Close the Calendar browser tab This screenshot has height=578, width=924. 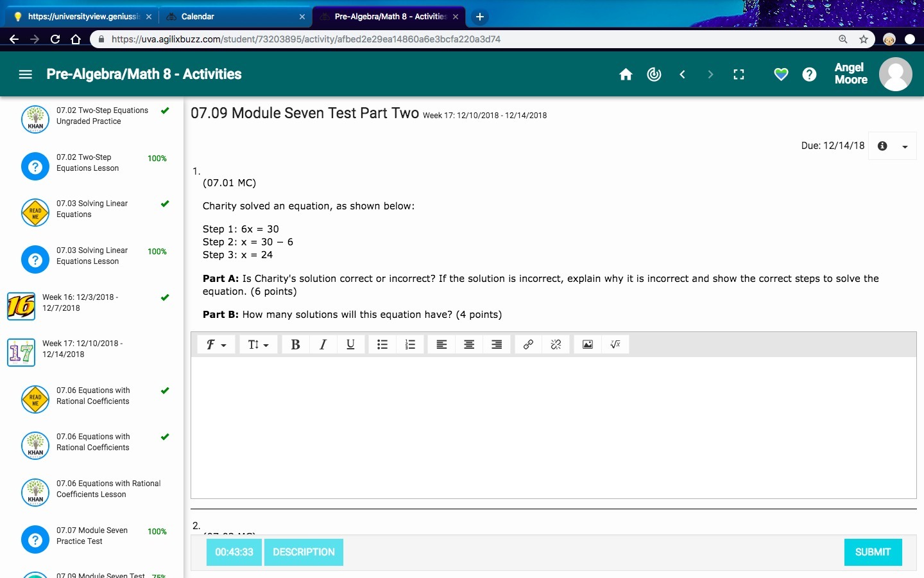tap(302, 17)
